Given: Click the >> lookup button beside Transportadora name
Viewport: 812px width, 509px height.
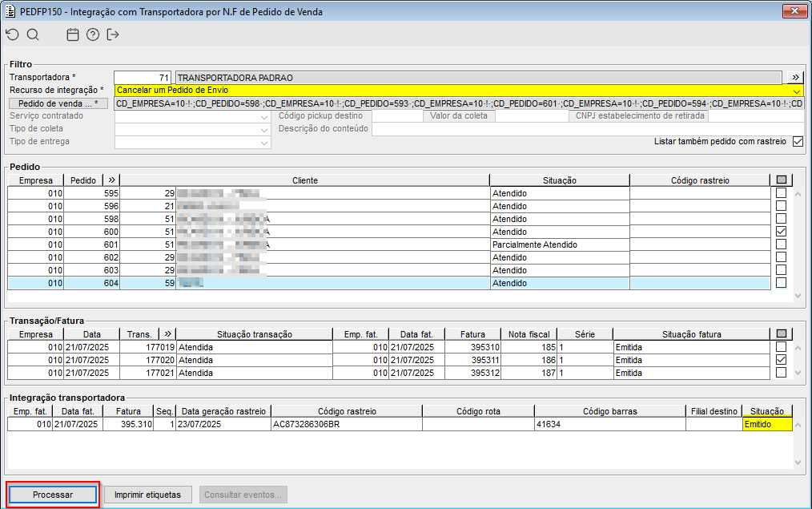Looking at the screenshot, I should click(x=794, y=78).
